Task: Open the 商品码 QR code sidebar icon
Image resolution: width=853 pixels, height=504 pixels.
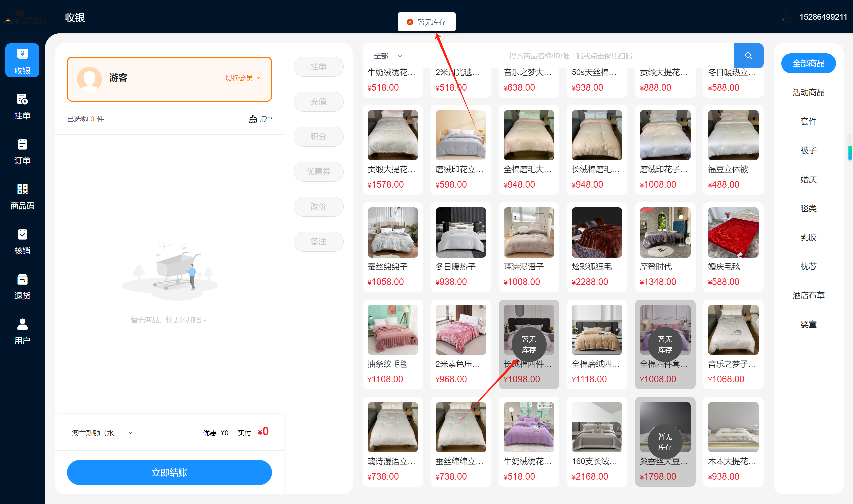Action: [x=22, y=196]
